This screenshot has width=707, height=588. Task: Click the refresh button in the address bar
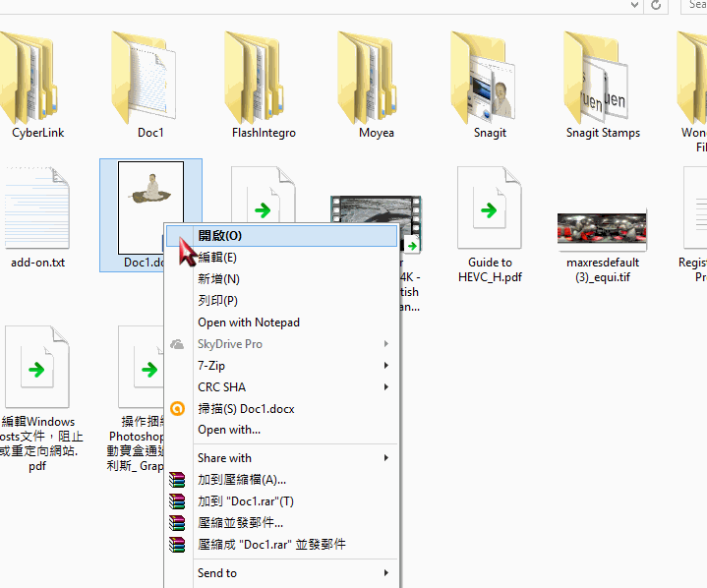[x=656, y=6]
